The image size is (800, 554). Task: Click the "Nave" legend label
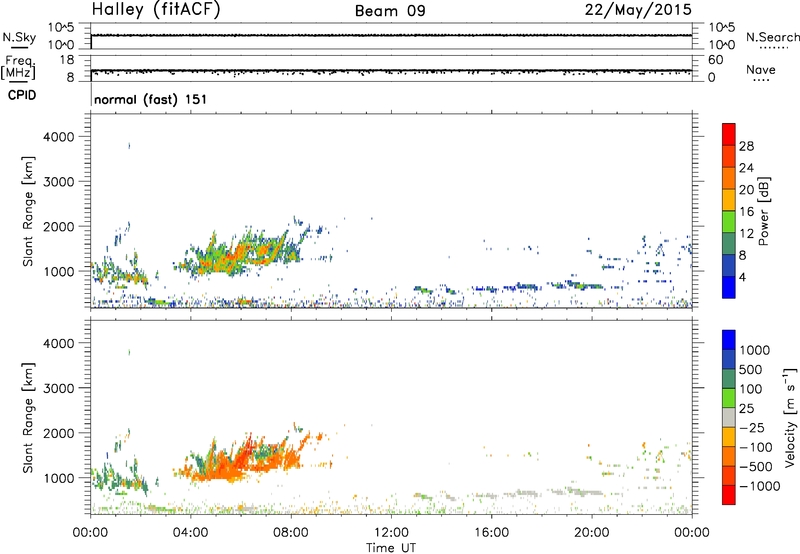click(x=761, y=70)
